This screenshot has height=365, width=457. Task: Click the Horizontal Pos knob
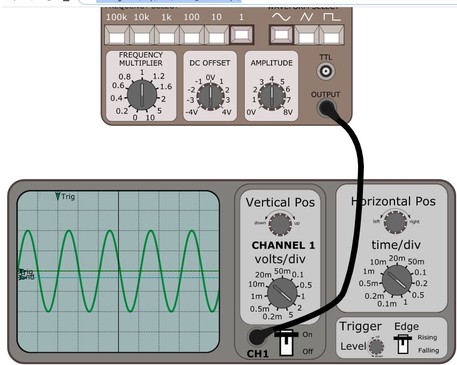(395, 223)
